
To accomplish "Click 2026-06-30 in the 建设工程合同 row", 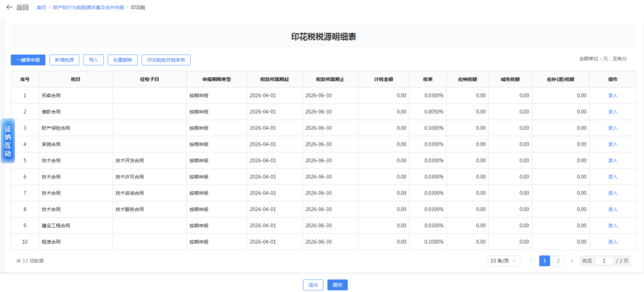I will pos(318,226).
